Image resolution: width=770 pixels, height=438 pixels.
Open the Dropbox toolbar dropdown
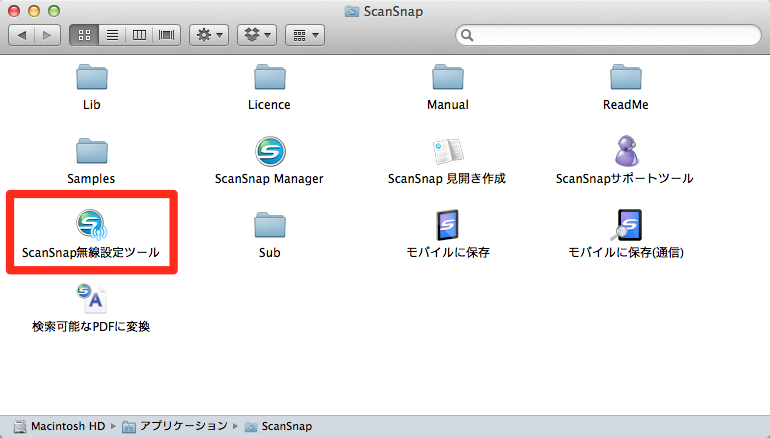(x=257, y=35)
